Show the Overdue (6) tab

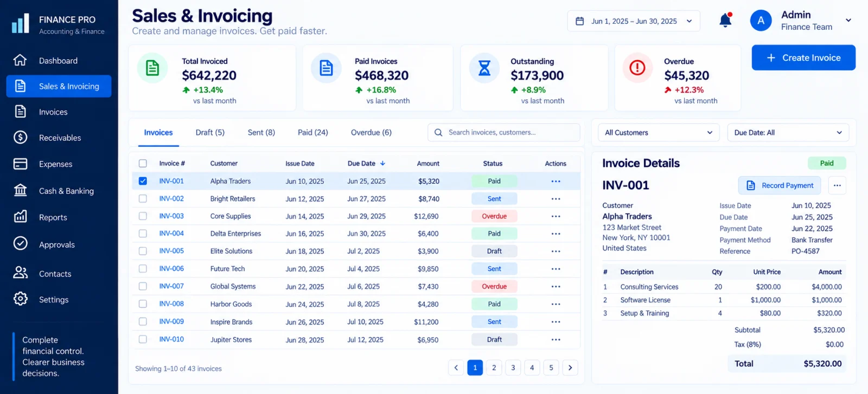[x=371, y=132]
